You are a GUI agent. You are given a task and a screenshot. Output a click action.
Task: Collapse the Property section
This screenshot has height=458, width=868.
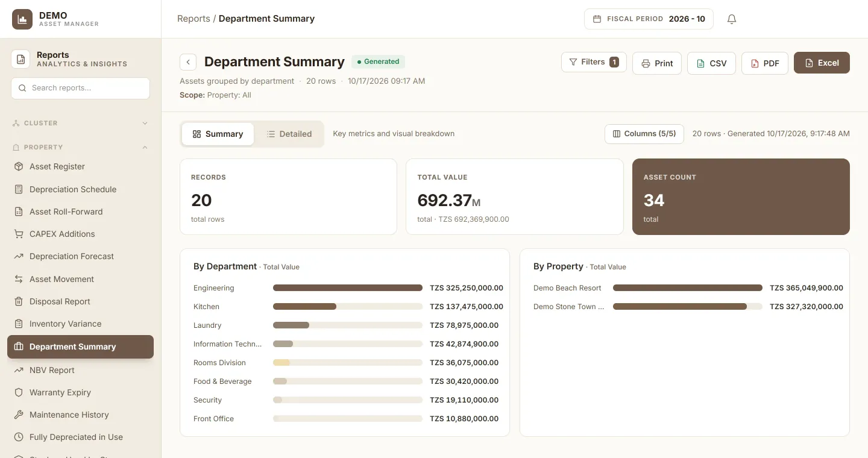tap(80, 147)
